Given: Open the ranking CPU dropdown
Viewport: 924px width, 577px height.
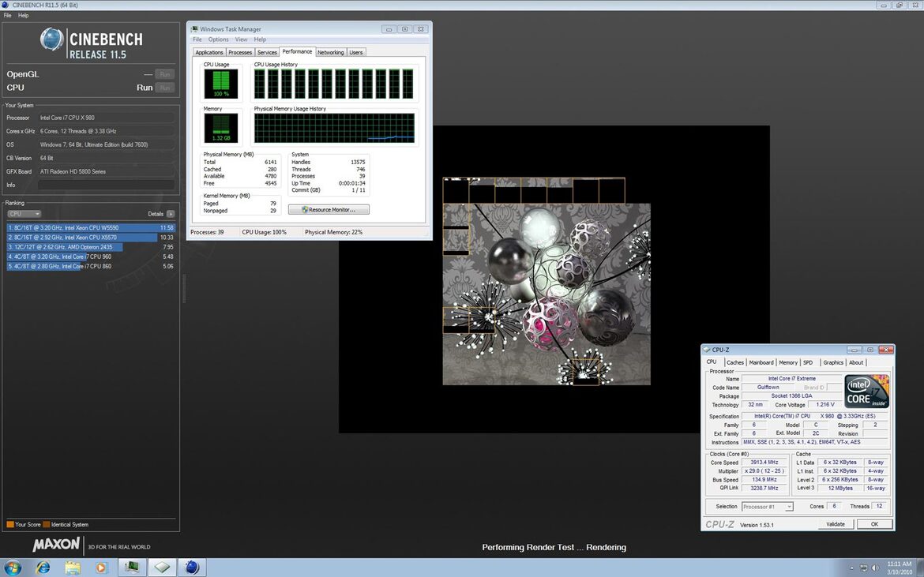Looking at the screenshot, I should click(24, 214).
